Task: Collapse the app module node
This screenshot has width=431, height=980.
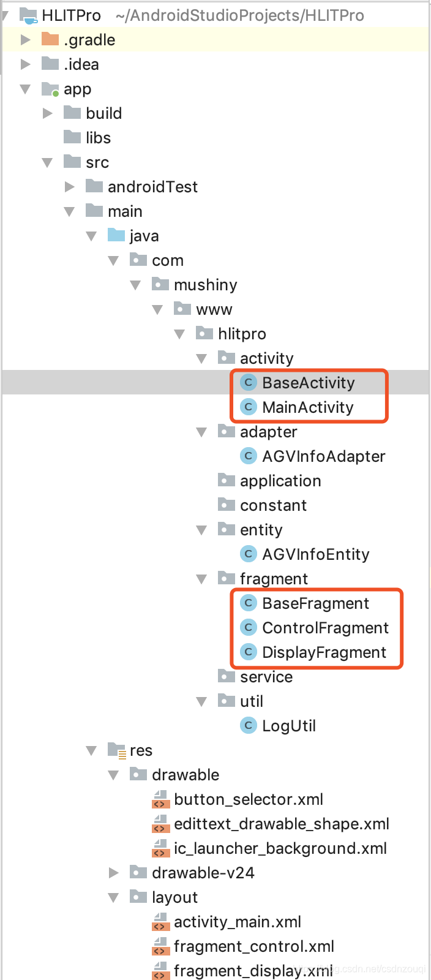Action: pyautogui.click(x=25, y=89)
